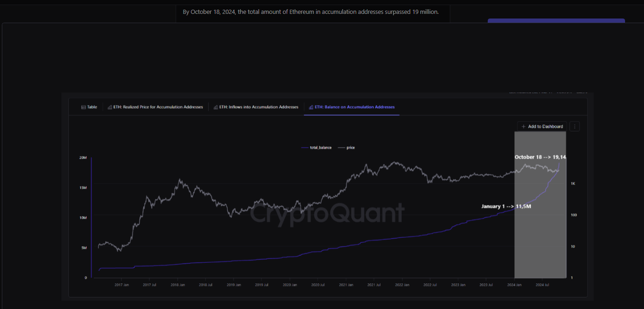Click the 2024 Jan x-axis label
644x309 pixels.
pyautogui.click(x=514, y=285)
